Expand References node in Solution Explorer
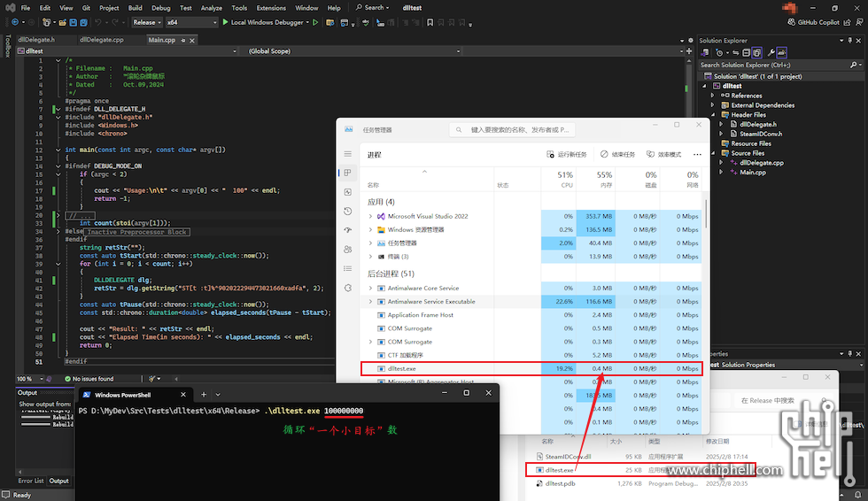The height and width of the screenshot is (501, 868). 712,96
